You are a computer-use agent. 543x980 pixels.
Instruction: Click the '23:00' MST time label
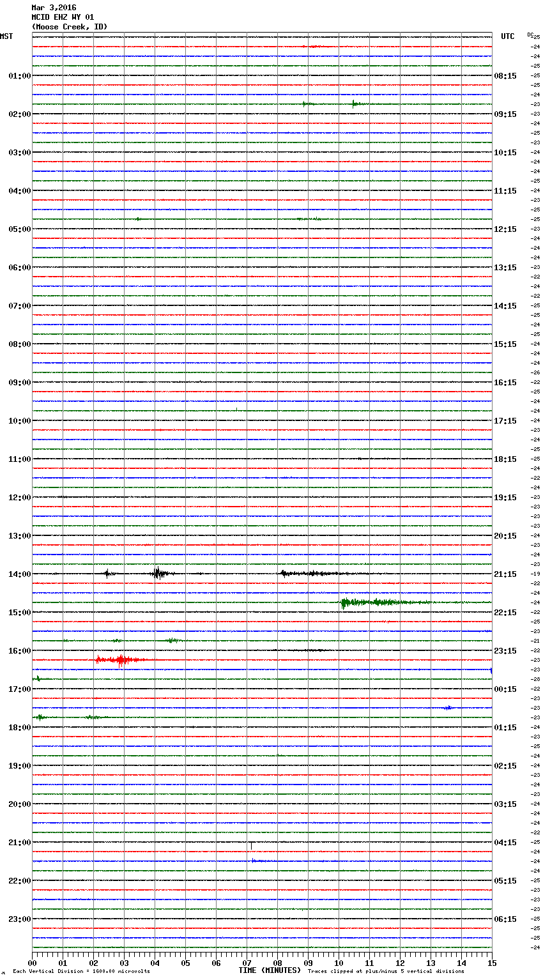20,919
